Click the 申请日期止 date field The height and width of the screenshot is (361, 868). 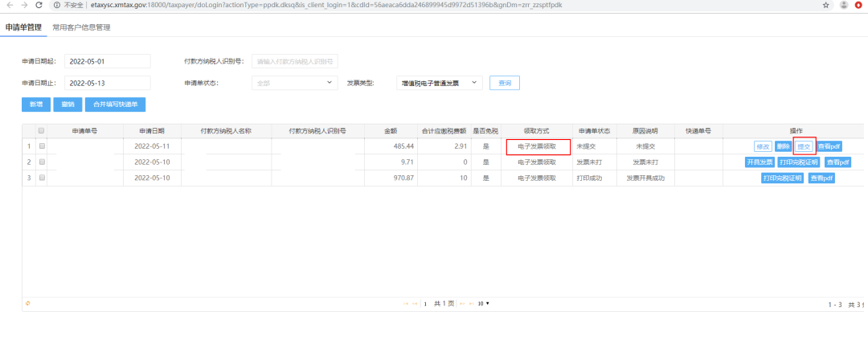point(108,83)
